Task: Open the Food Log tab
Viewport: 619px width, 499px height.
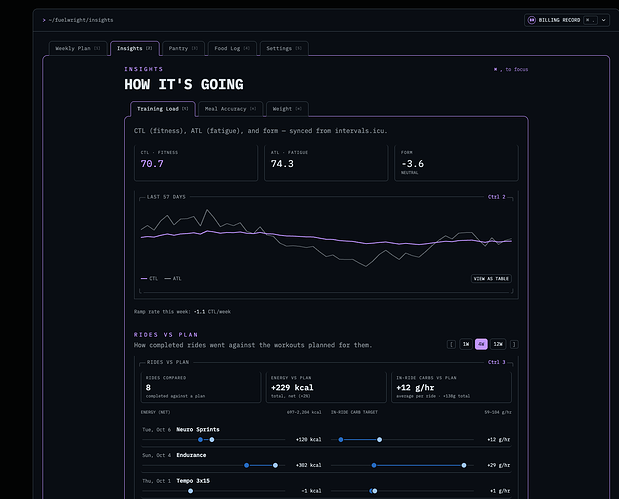Action: point(232,49)
